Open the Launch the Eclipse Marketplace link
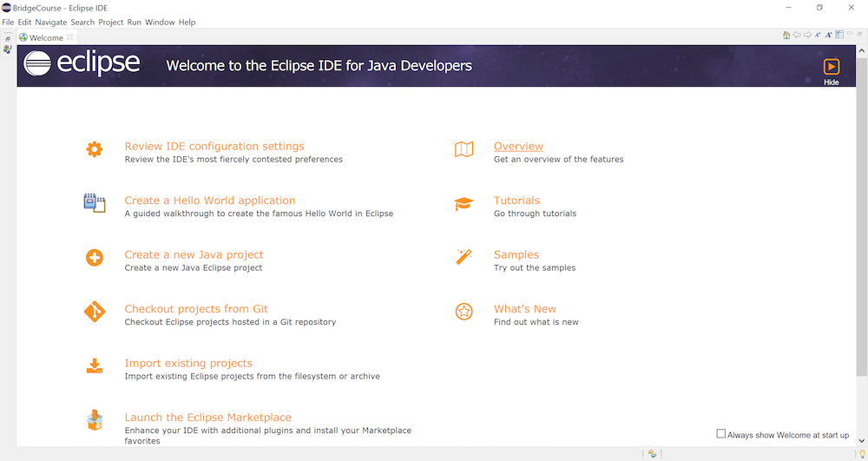This screenshot has height=461, width=868. [x=207, y=418]
